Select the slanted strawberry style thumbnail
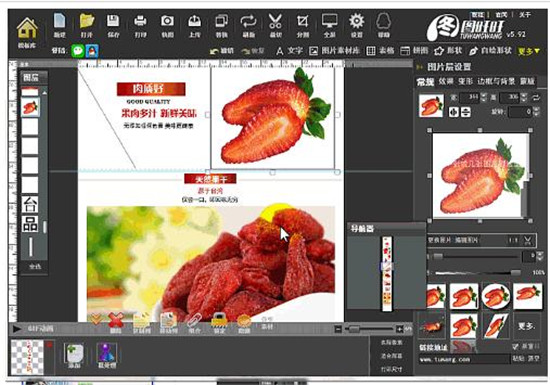550x385 pixels. tap(496, 325)
